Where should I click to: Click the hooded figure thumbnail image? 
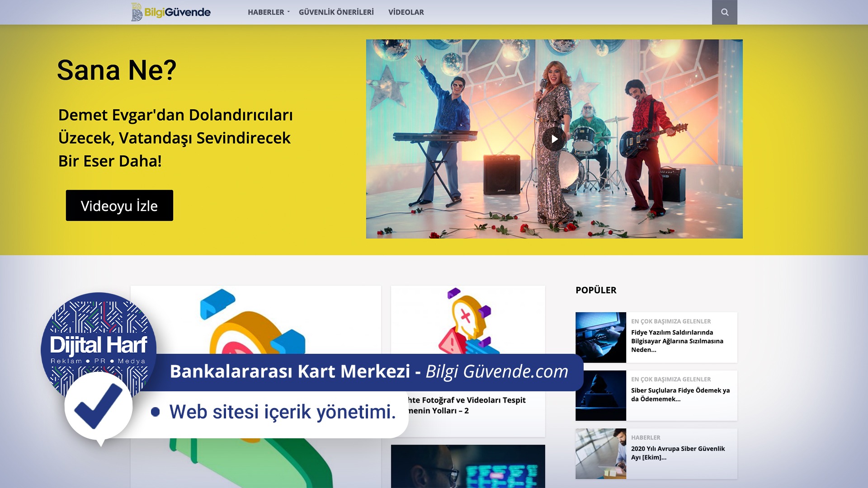coord(600,395)
